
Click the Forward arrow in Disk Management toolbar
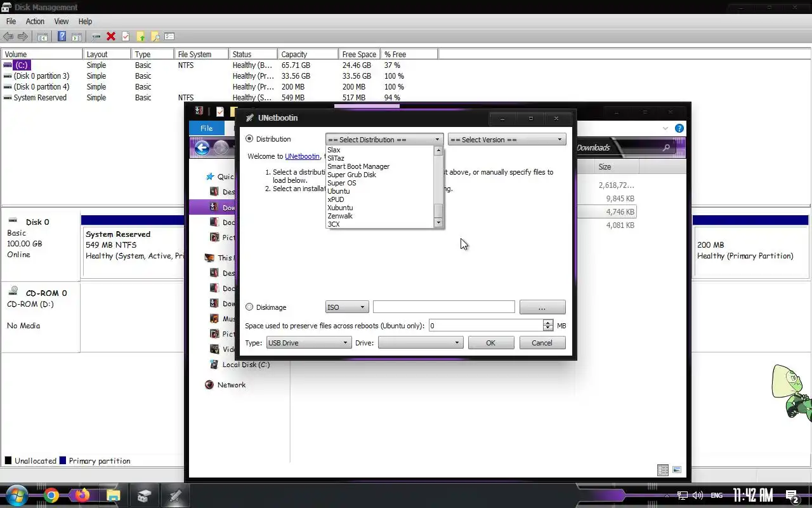[x=23, y=37]
